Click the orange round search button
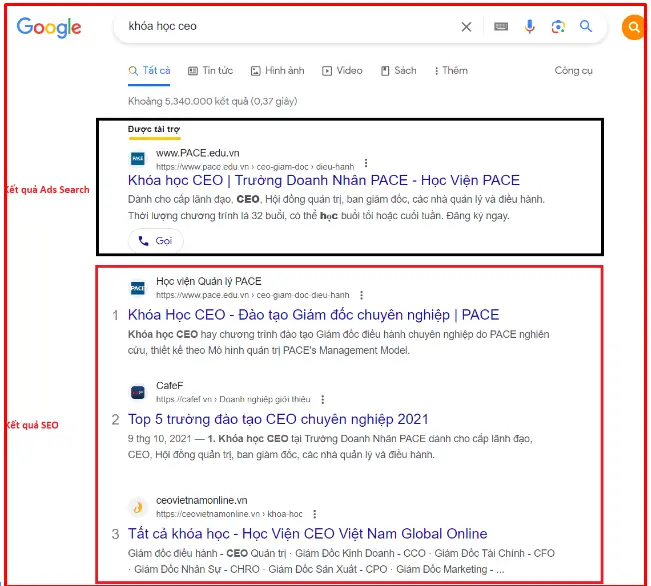The width and height of the screenshot is (651, 586). click(x=633, y=27)
